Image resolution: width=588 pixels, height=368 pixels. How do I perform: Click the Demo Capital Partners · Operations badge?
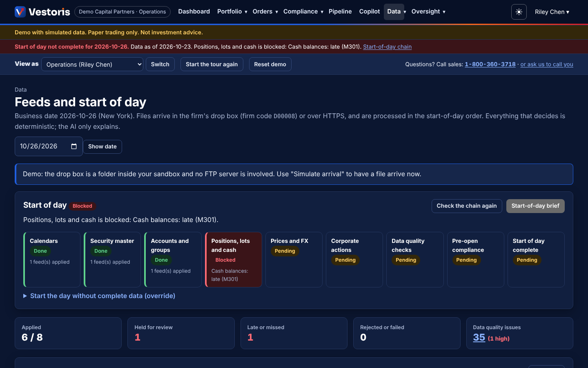(x=122, y=12)
